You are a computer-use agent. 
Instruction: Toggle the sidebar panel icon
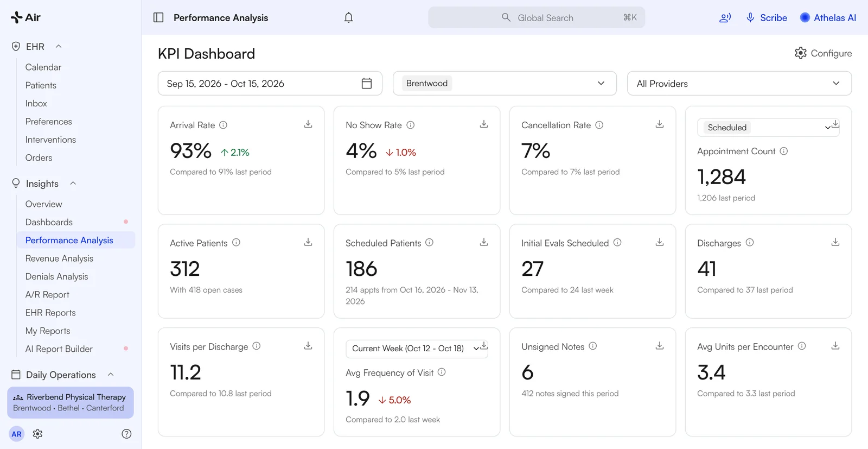158,17
